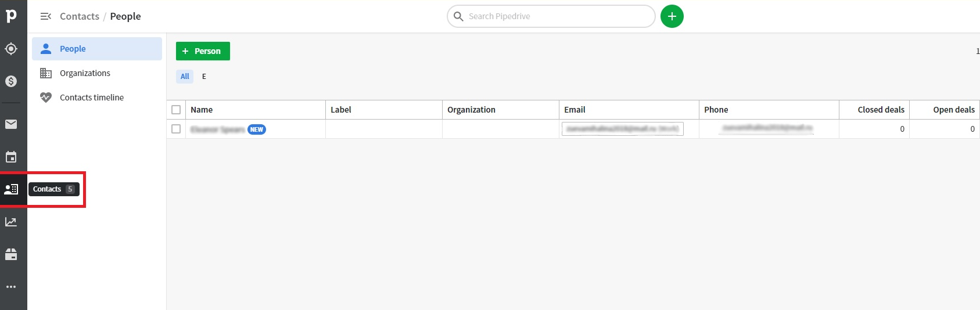Sort by the Phone column header

(769, 110)
